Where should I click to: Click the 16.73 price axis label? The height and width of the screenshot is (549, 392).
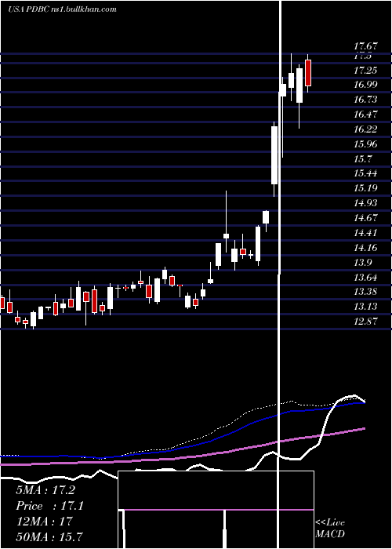click(x=365, y=100)
